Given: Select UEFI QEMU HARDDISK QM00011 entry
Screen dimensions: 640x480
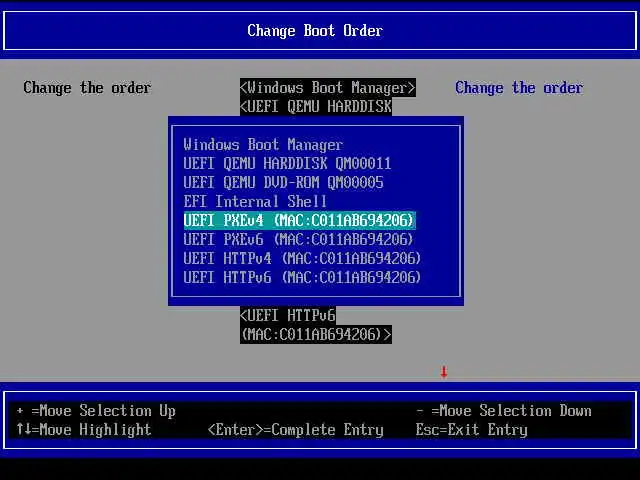Looking at the screenshot, I should [x=287, y=164].
